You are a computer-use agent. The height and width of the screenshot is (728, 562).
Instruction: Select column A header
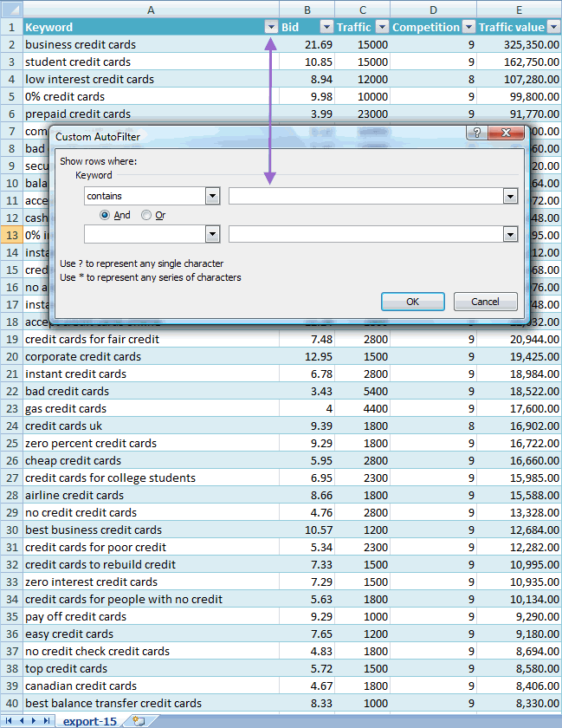pos(151,10)
